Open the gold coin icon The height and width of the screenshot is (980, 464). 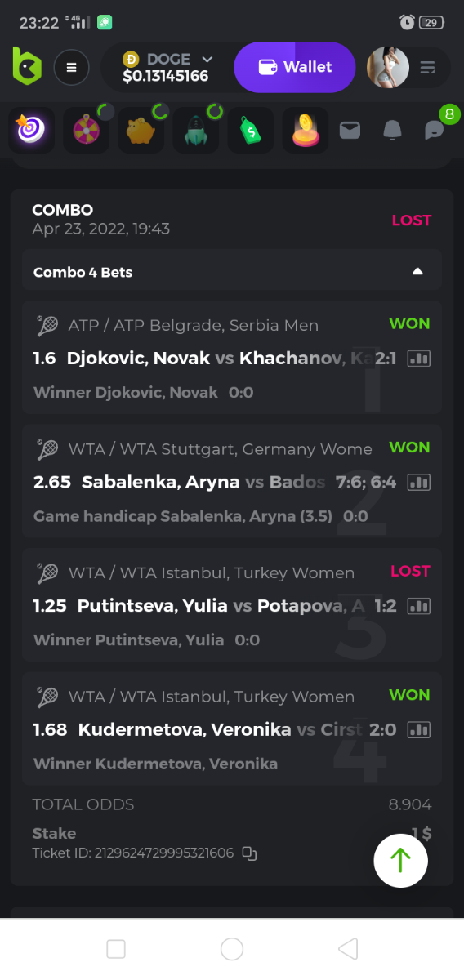pyautogui.click(x=306, y=130)
